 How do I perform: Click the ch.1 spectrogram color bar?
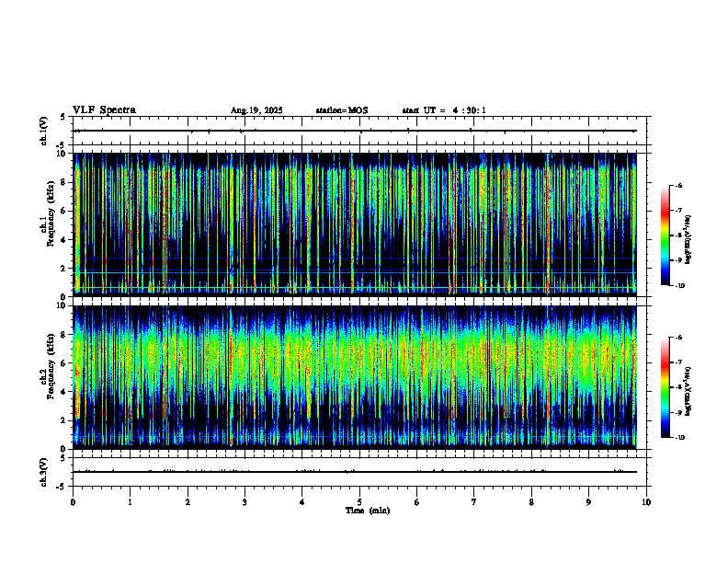pyautogui.click(x=665, y=236)
